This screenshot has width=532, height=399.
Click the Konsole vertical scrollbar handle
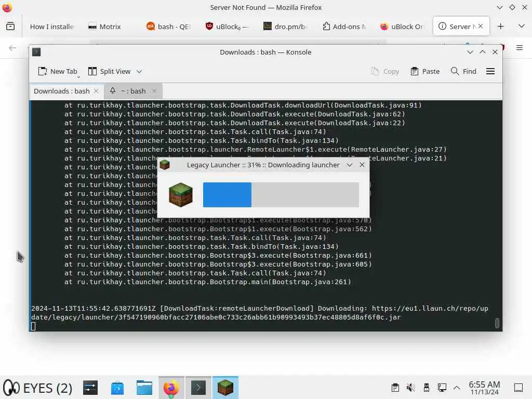pyautogui.click(x=497, y=323)
